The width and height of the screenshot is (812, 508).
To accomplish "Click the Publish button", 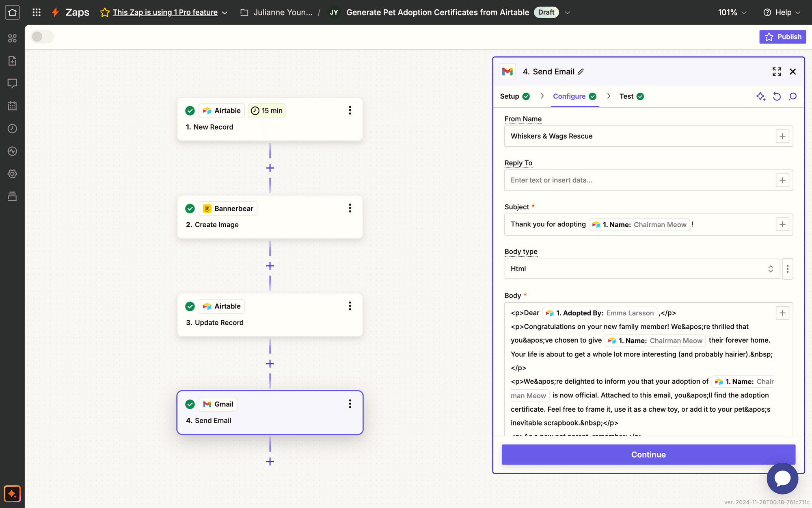I will click(782, 37).
